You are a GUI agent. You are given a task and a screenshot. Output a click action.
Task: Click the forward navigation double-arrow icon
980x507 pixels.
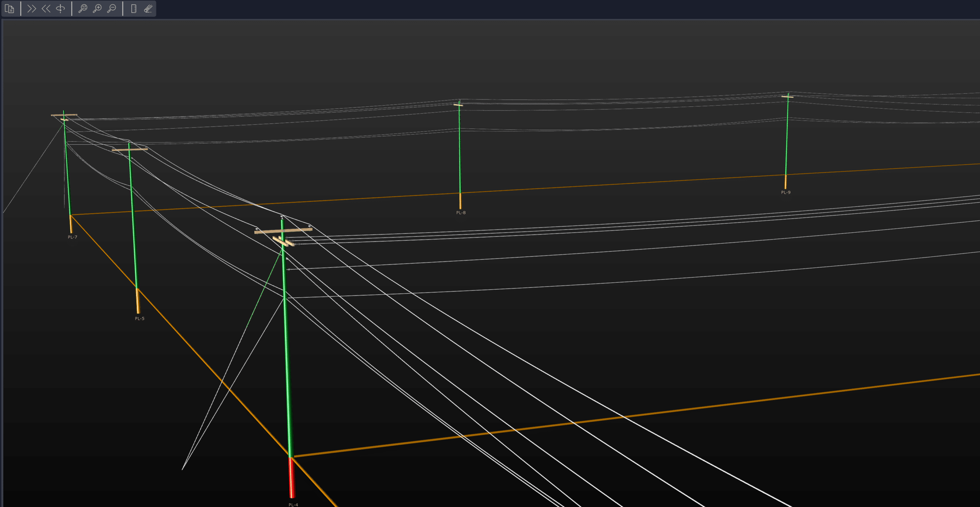coord(32,8)
